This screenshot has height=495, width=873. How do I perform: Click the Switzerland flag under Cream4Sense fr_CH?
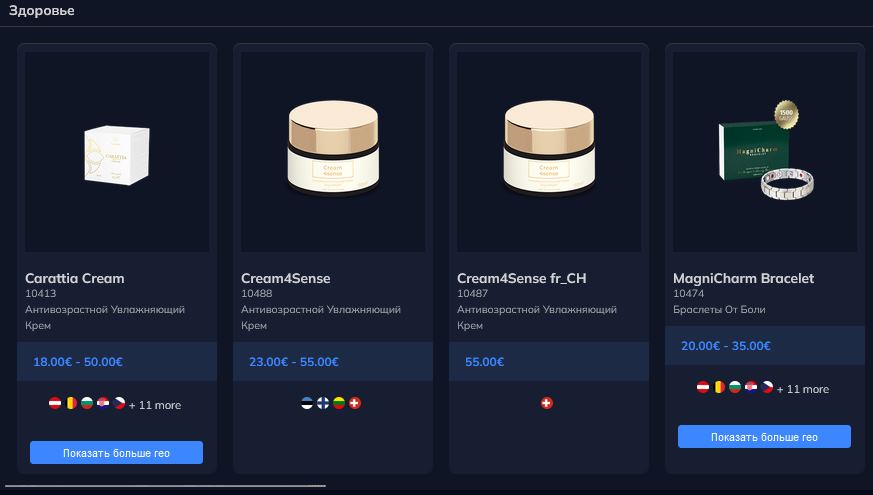point(546,403)
